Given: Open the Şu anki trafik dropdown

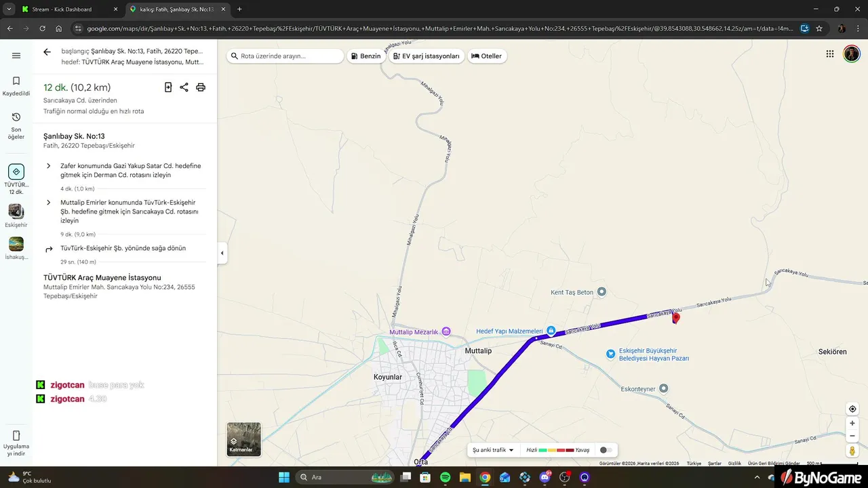Looking at the screenshot, I should (493, 450).
